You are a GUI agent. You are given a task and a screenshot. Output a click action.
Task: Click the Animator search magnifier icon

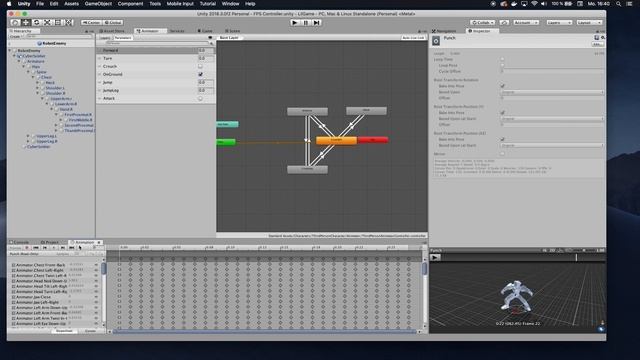pos(211,43)
